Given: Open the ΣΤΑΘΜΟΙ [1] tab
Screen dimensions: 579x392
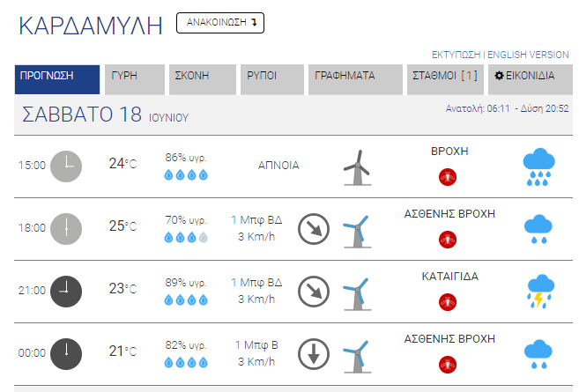Looking at the screenshot, I should coord(445,79).
